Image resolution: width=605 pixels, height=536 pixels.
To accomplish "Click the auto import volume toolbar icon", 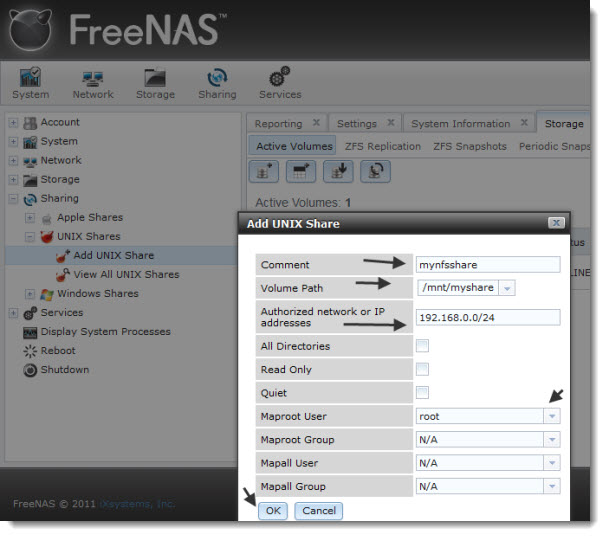I will point(375,171).
